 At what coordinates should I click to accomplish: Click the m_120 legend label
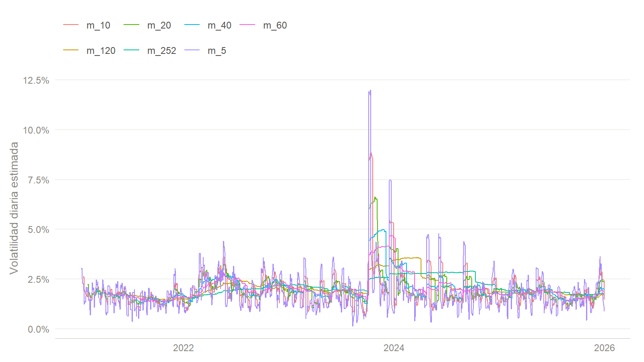point(101,51)
